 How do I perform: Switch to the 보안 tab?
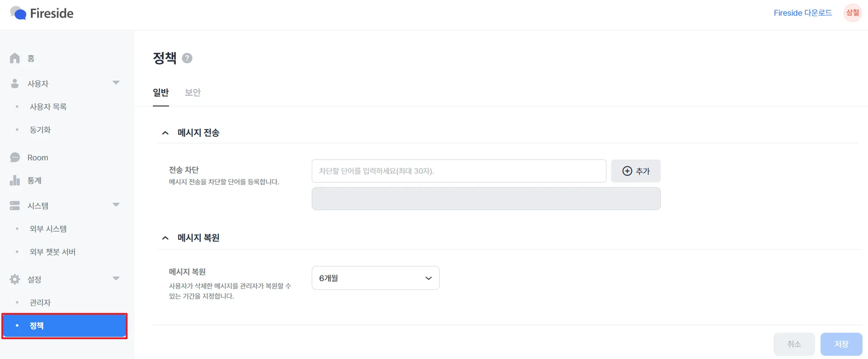192,93
